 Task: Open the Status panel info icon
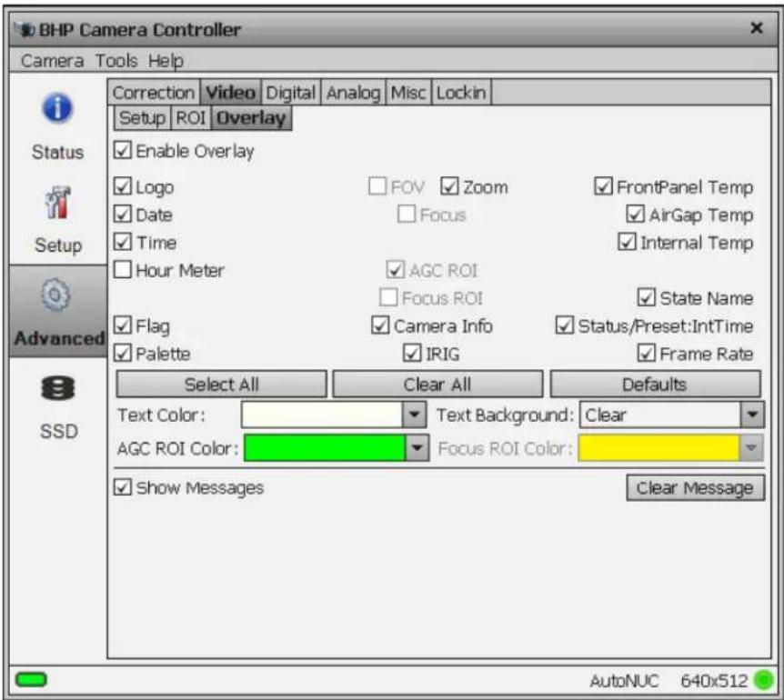click(57, 108)
